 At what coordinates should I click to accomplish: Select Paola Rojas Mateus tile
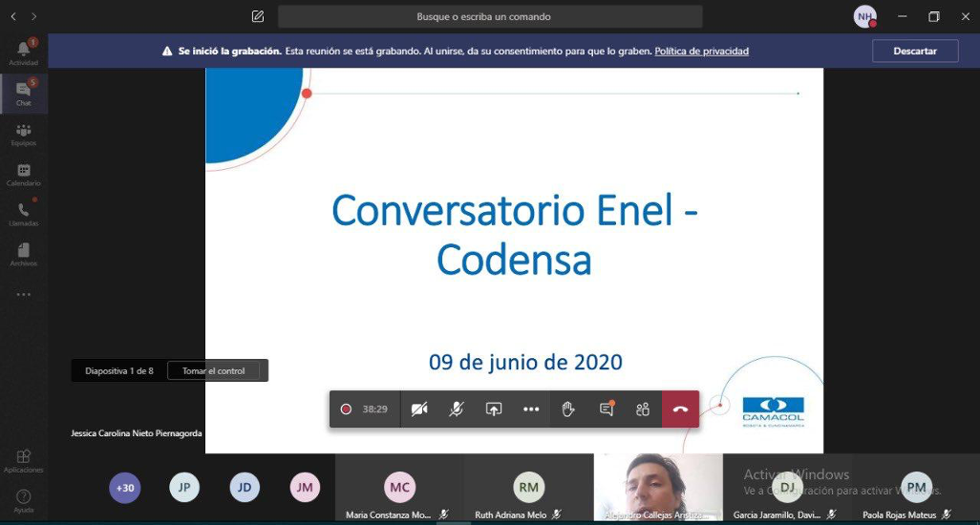point(916,488)
